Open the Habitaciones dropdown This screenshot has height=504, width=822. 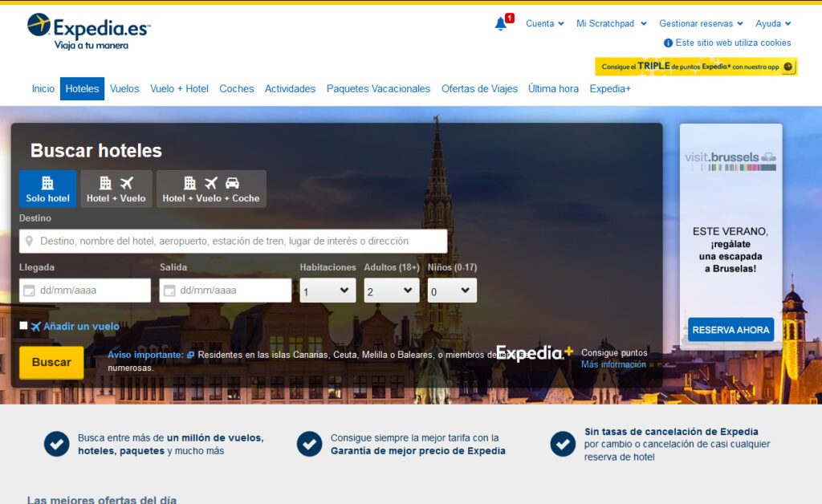[x=328, y=291]
